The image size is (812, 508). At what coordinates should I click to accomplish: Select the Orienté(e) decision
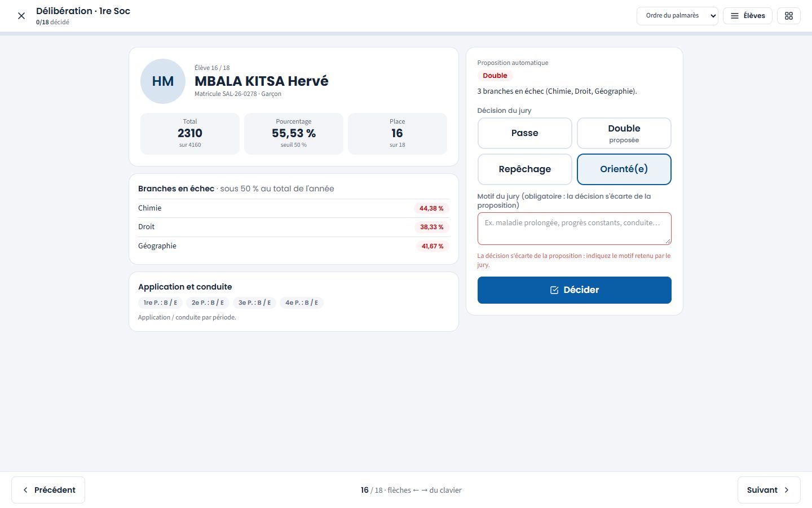624,169
